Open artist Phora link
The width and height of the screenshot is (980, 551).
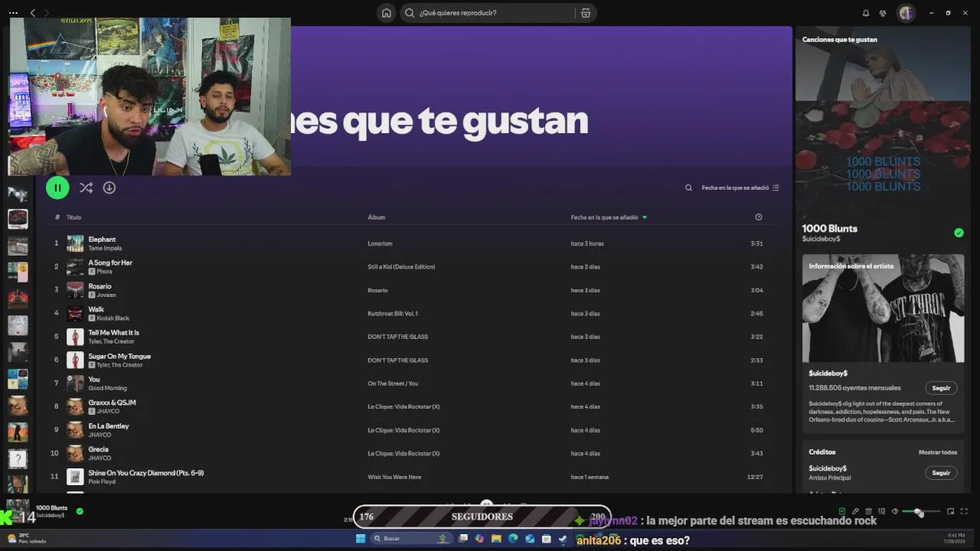tap(104, 272)
